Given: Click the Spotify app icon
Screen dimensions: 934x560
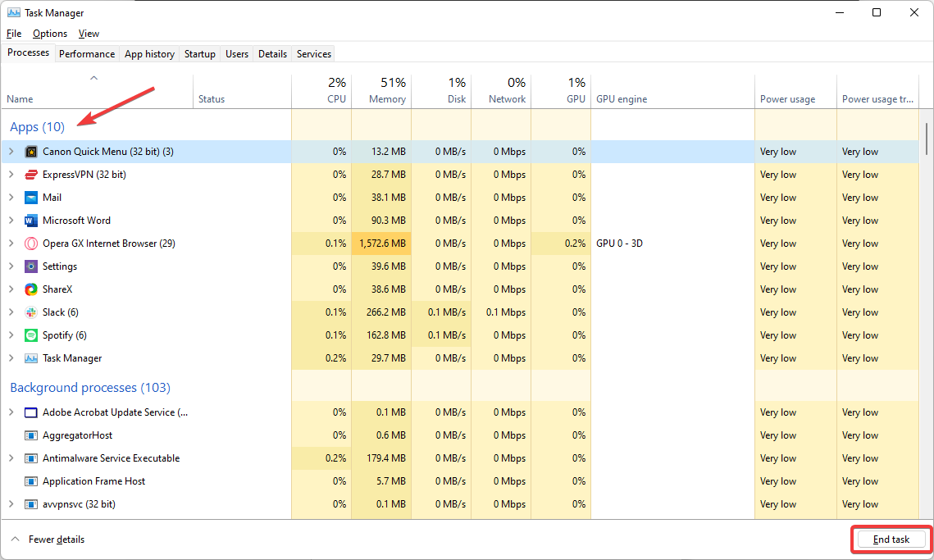Looking at the screenshot, I should click(31, 335).
